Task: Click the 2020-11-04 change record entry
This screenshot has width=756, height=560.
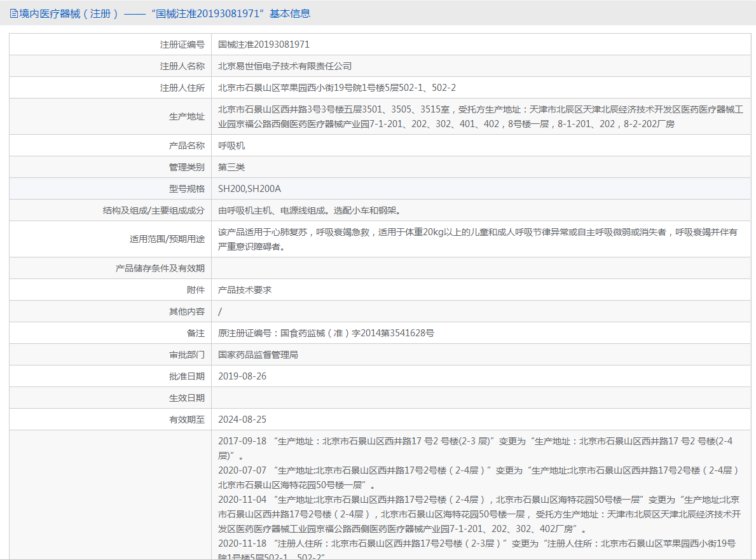Action: pos(477,514)
